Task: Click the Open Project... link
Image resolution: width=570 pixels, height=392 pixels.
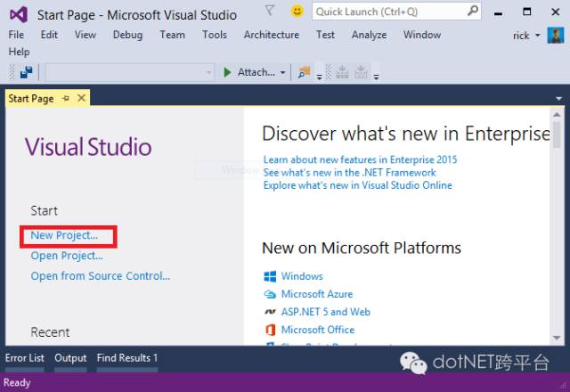Action: tap(67, 256)
